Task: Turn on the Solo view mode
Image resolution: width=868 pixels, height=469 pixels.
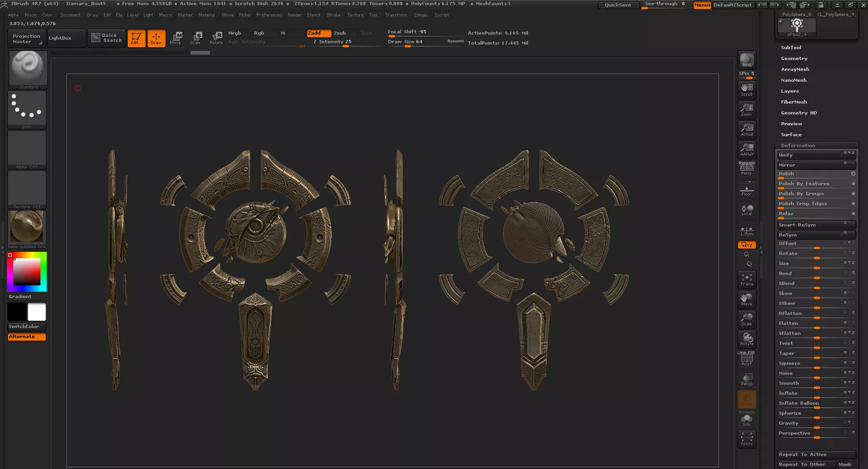Action: [746, 420]
